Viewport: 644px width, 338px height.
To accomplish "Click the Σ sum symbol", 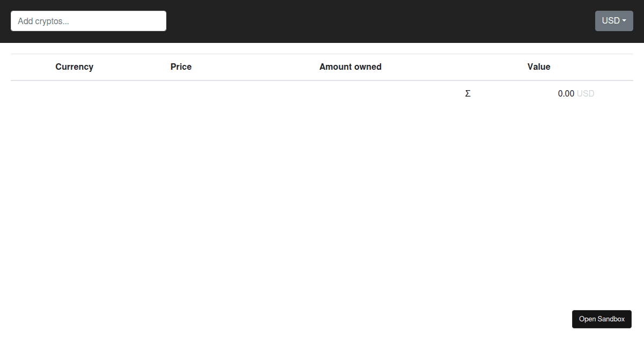I will (x=467, y=93).
